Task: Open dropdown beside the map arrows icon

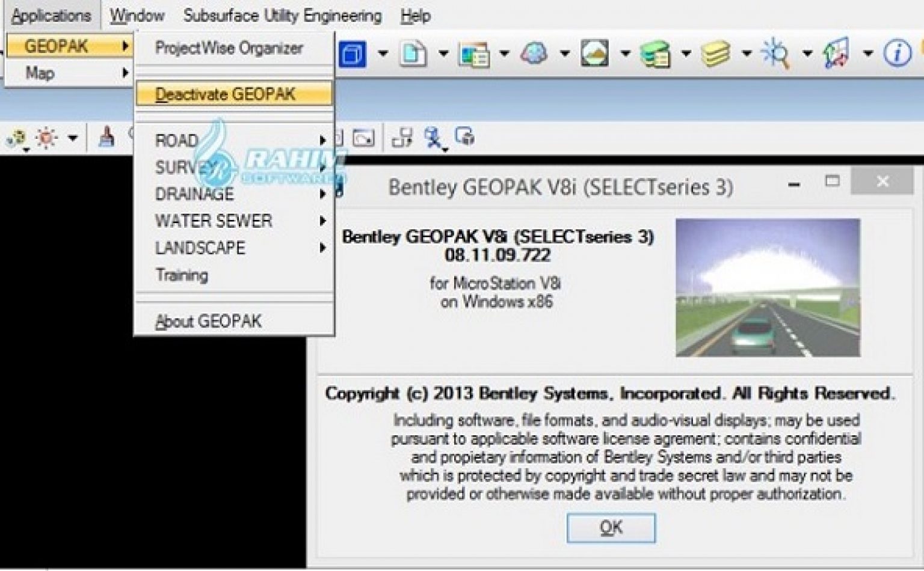Action: tap(868, 53)
